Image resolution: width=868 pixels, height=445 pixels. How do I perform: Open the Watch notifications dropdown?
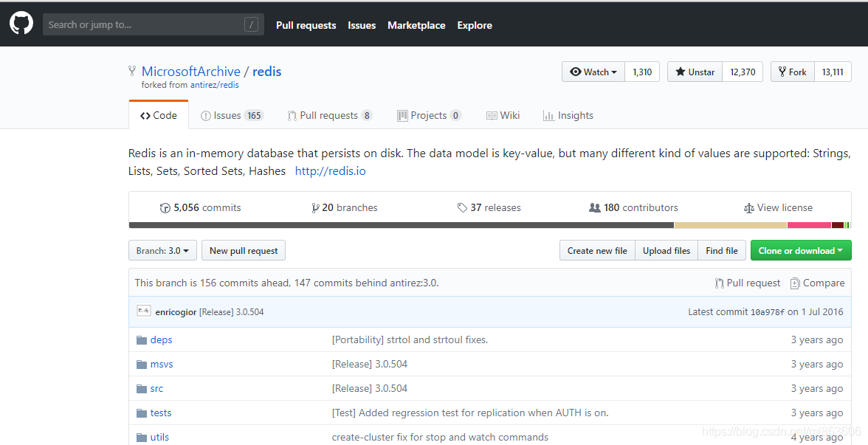(593, 72)
